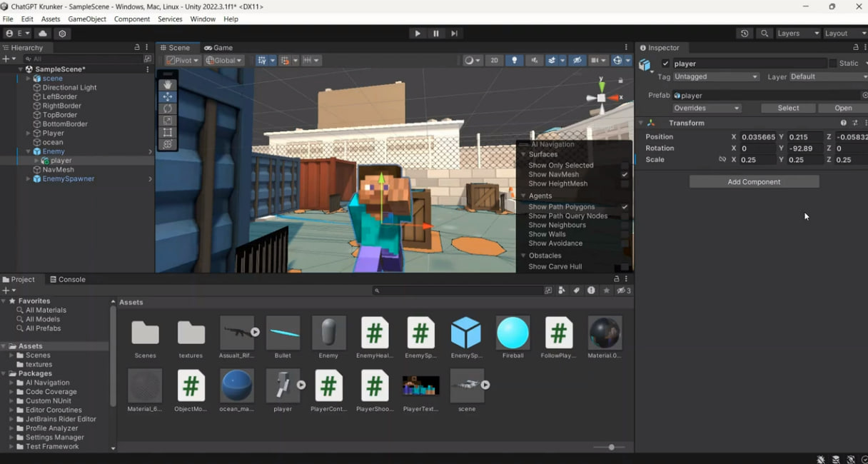Select the PlayerTexture image asset

420,386
